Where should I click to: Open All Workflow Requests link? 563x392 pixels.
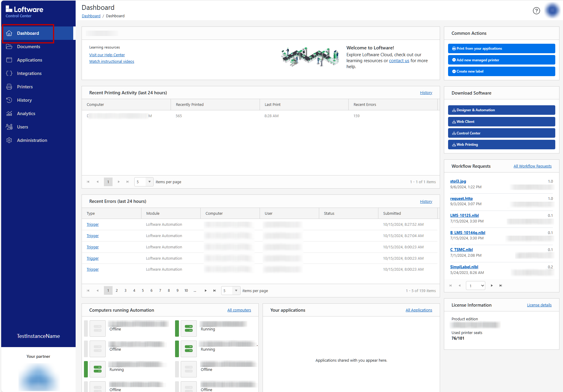pos(532,166)
